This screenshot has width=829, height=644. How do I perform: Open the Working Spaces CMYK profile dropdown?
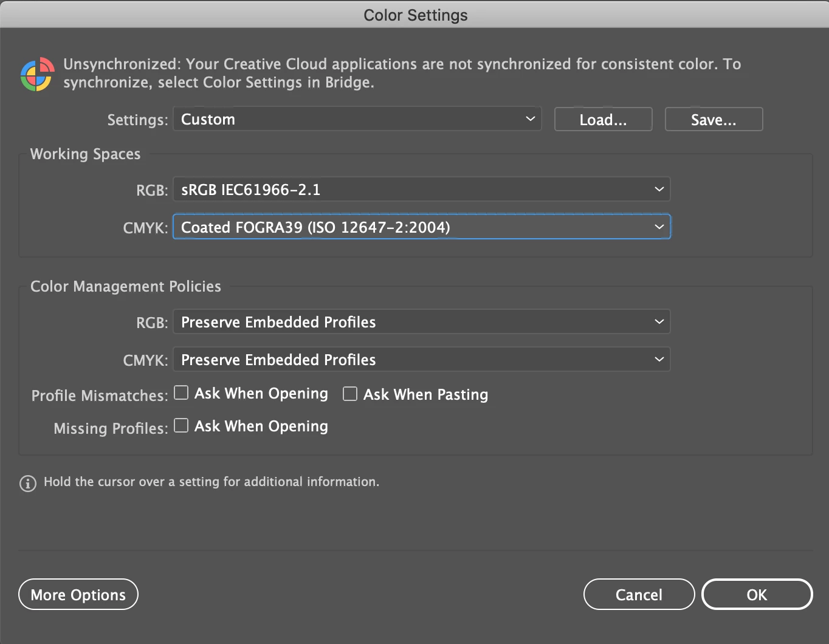coord(421,227)
